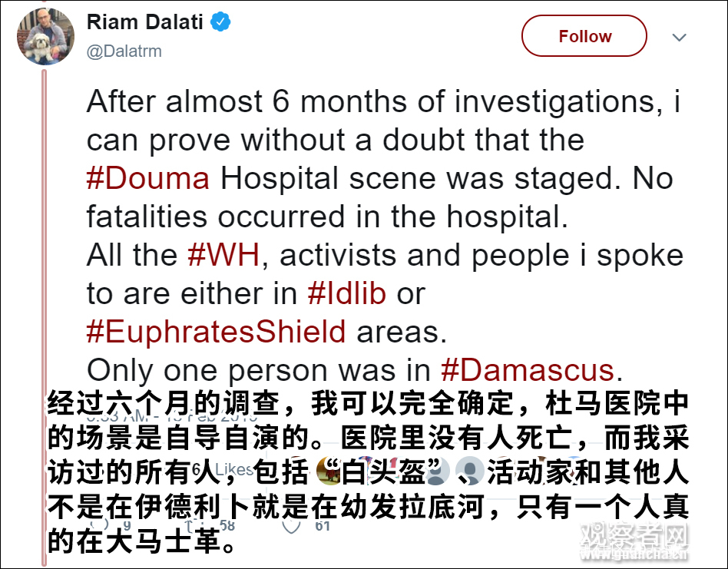Viewport: 728px width, 569px height.
Task: Open Riam Dalati's profile avatar
Action: click(x=45, y=38)
